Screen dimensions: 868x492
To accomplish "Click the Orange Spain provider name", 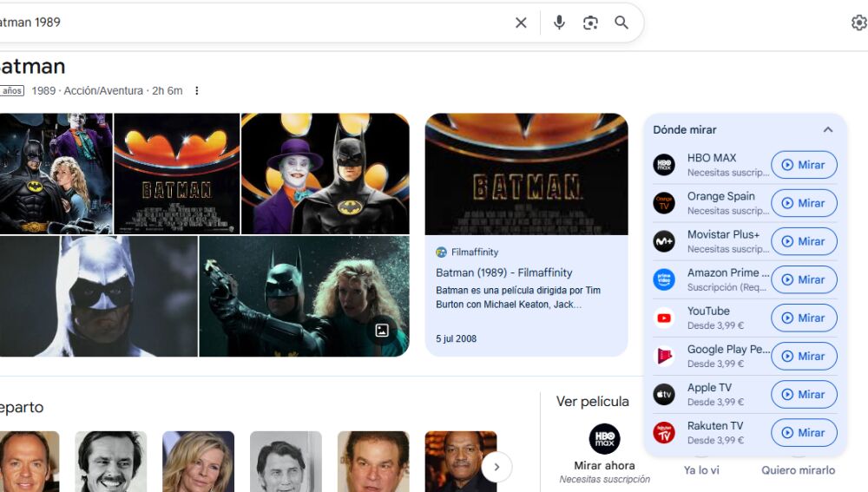I will (x=720, y=196).
